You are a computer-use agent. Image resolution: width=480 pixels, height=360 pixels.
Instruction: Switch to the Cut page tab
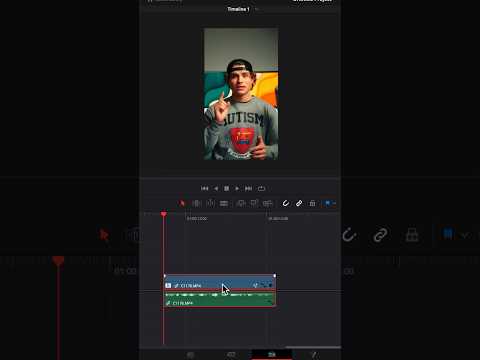pos(231,355)
